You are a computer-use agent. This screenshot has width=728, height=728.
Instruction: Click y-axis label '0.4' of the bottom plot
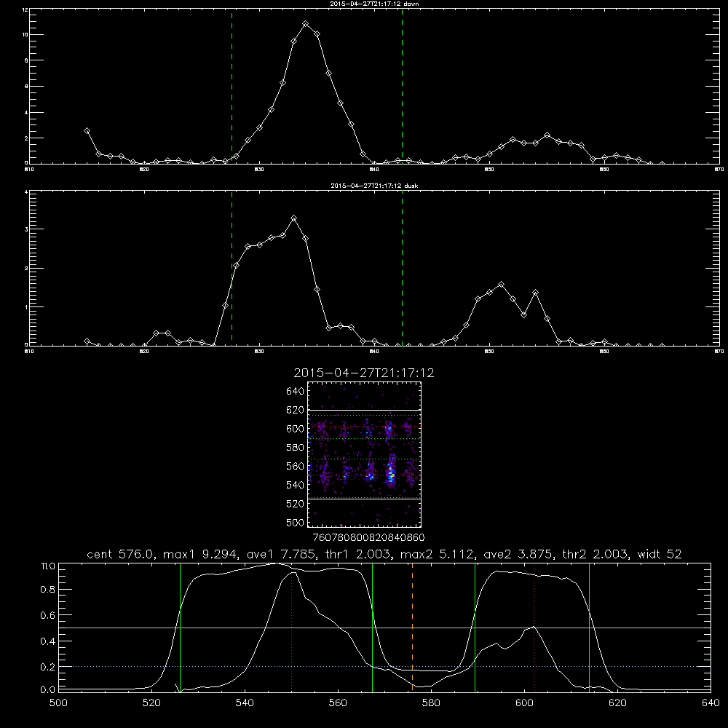(x=48, y=641)
